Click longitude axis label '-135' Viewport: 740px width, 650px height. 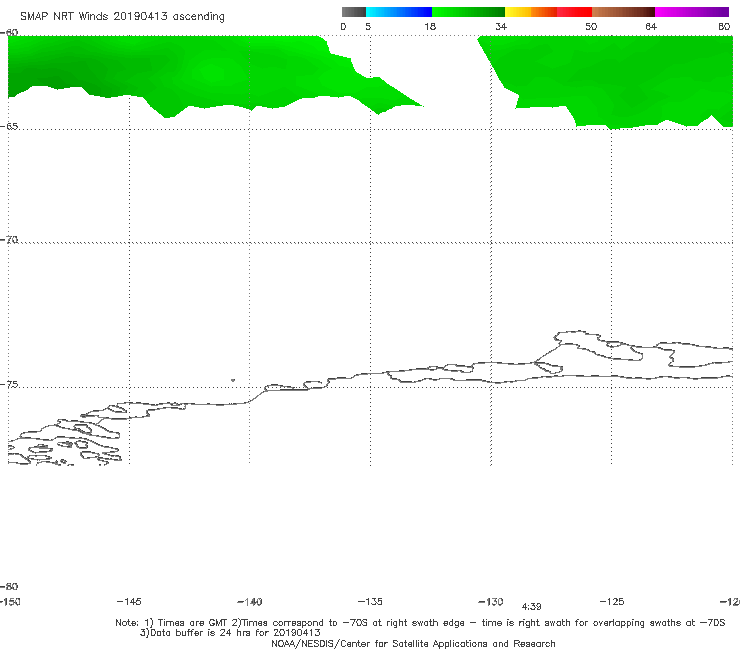click(370, 601)
